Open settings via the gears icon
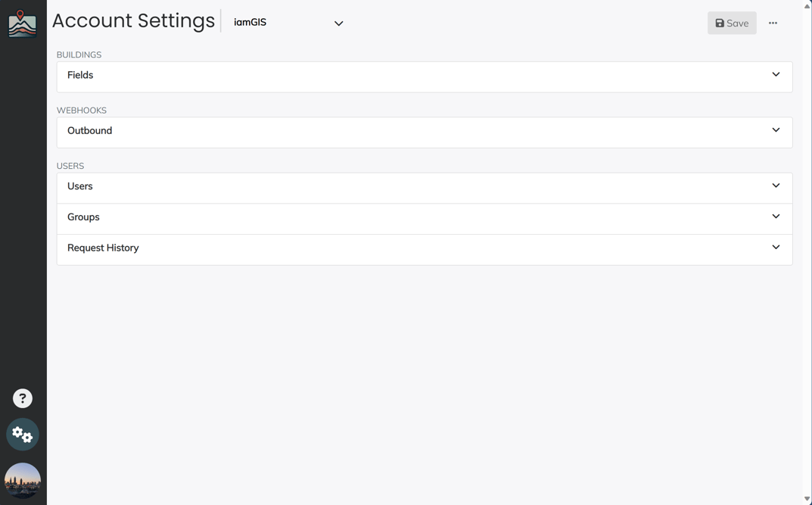The image size is (812, 505). point(22,434)
